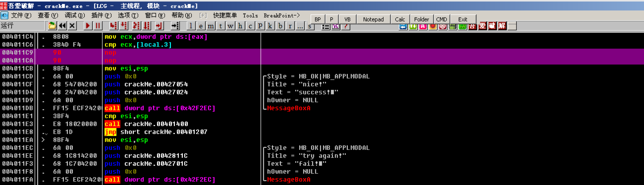
Task: Open Call stack with 'k' button
Action: click(270, 26)
